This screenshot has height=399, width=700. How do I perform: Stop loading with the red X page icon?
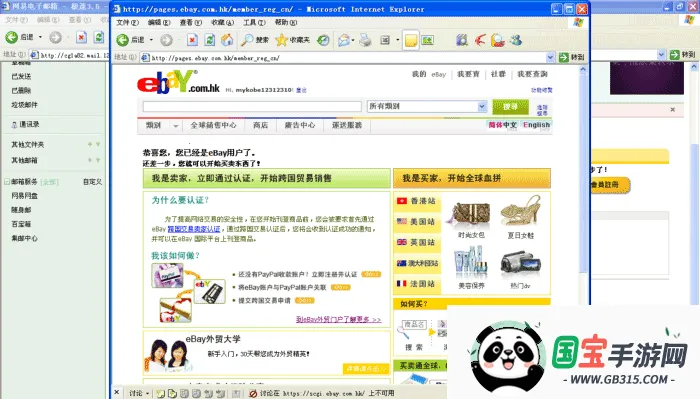[x=192, y=40]
